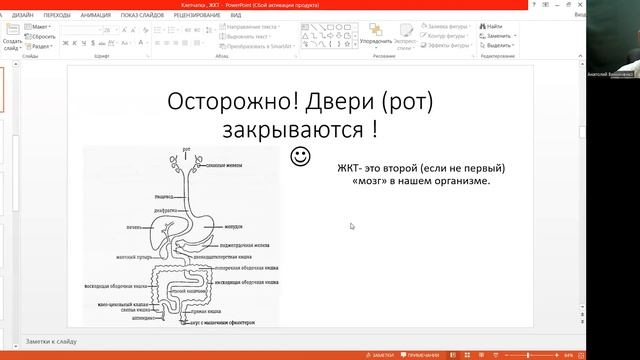Click the Создать слайд (New Slide) button

point(12,37)
